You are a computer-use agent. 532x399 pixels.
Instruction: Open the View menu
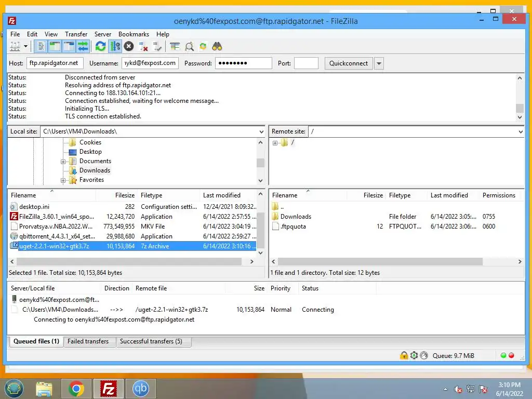point(51,34)
